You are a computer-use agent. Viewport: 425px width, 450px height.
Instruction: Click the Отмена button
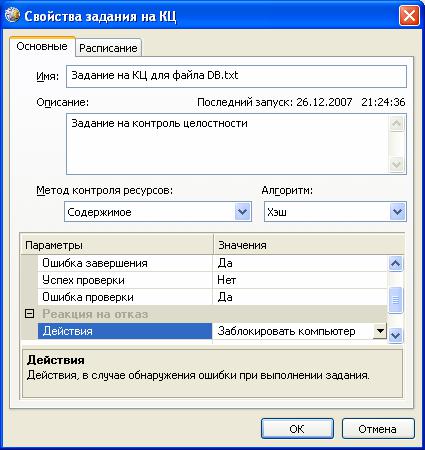pos(378,429)
